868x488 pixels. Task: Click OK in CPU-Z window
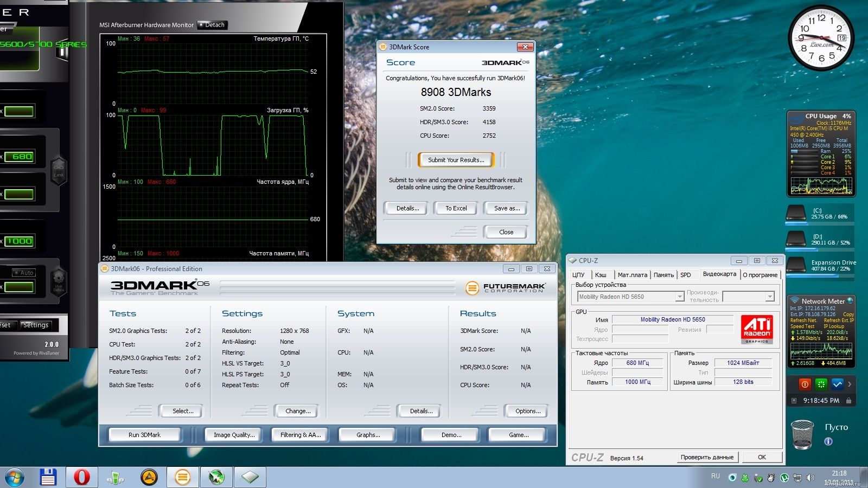coord(762,457)
